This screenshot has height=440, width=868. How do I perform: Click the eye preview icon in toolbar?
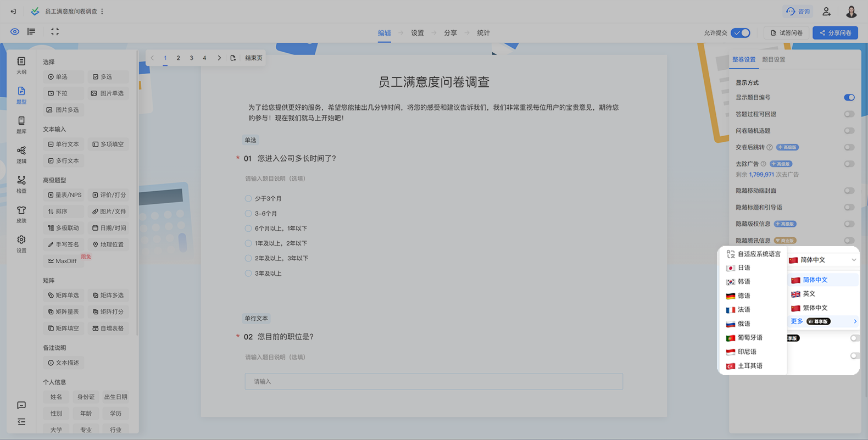coord(15,32)
